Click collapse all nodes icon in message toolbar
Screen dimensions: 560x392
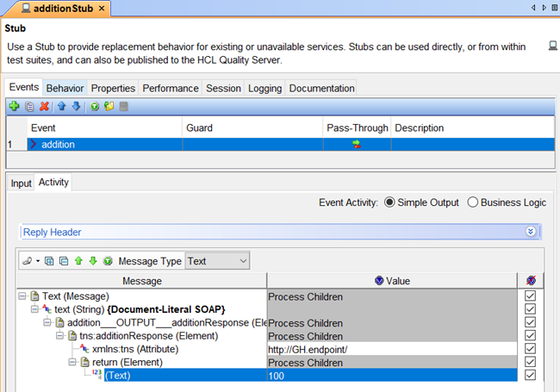65,260
